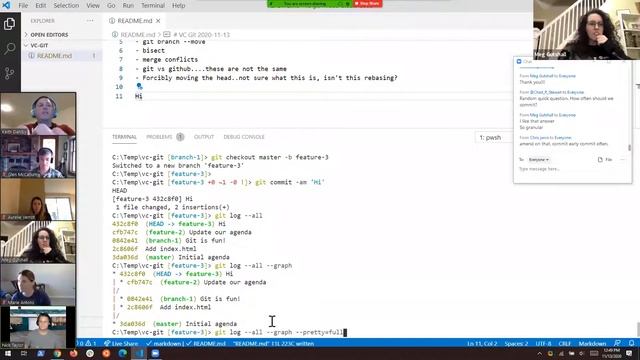Open the Search view in activity bar

coord(9,49)
